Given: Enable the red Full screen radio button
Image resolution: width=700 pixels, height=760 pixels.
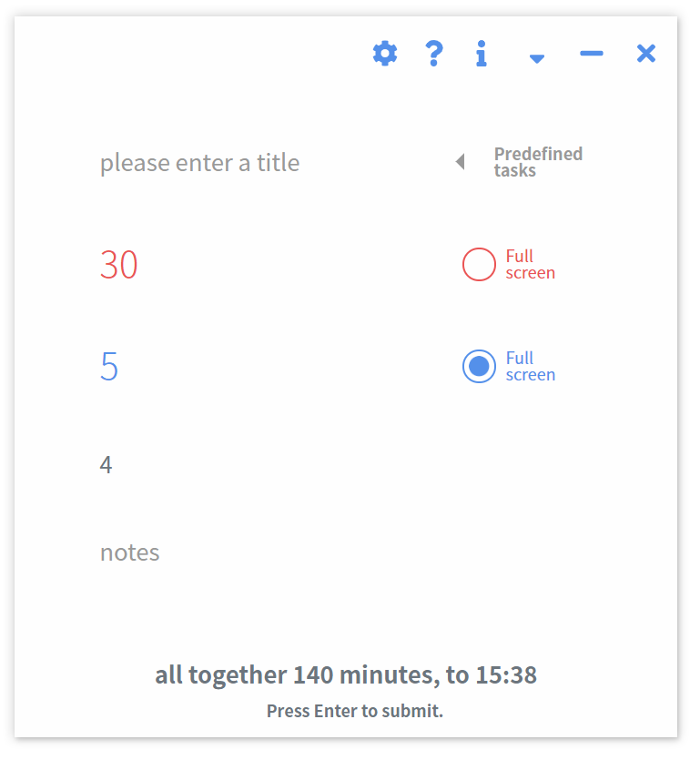Looking at the screenshot, I should 479,264.
